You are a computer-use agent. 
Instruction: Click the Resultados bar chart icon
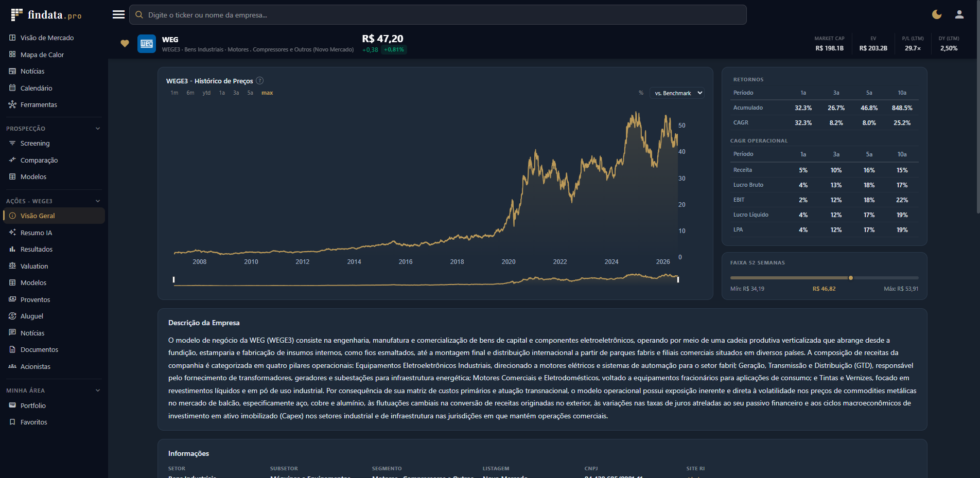tap(12, 249)
